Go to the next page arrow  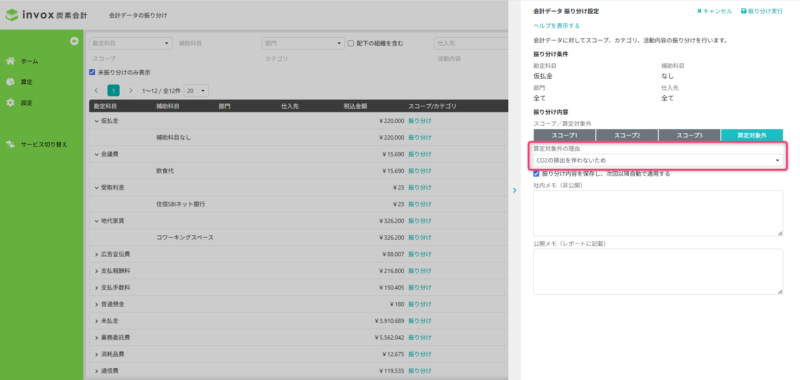131,91
